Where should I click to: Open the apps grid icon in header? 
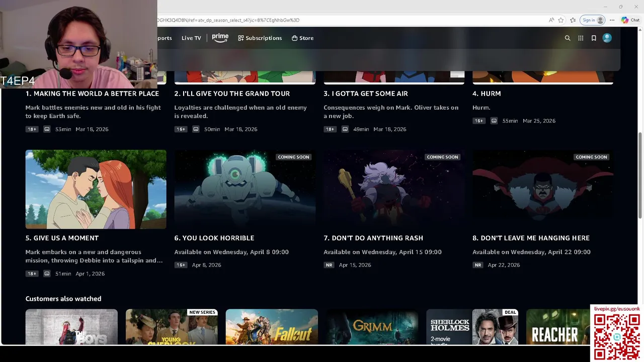click(581, 38)
